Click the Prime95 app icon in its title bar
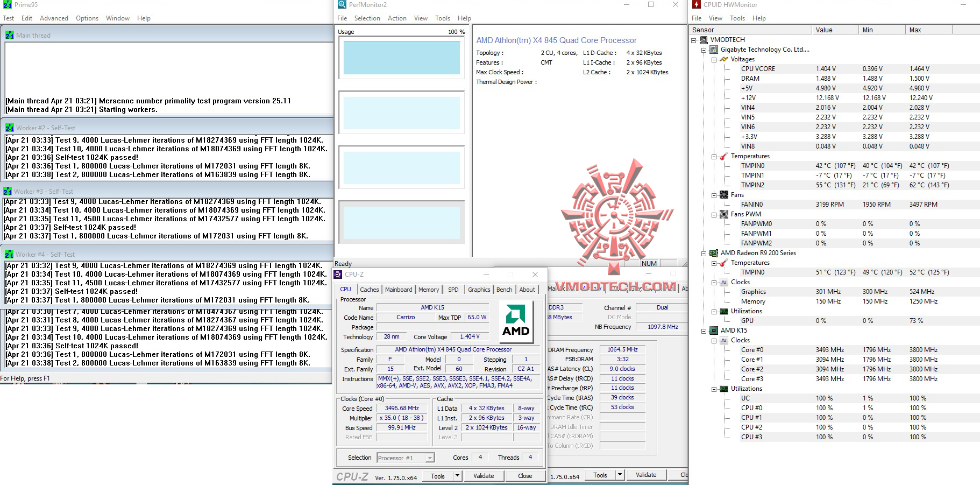This screenshot has width=980, height=485. point(8,4)
